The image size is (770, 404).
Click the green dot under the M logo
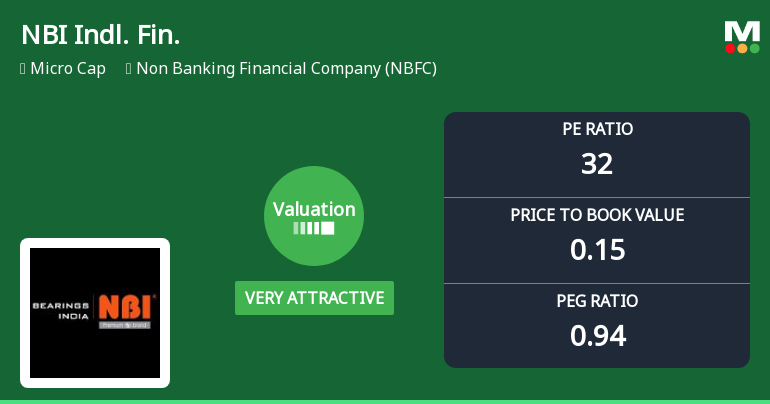[x=754, y=48]
